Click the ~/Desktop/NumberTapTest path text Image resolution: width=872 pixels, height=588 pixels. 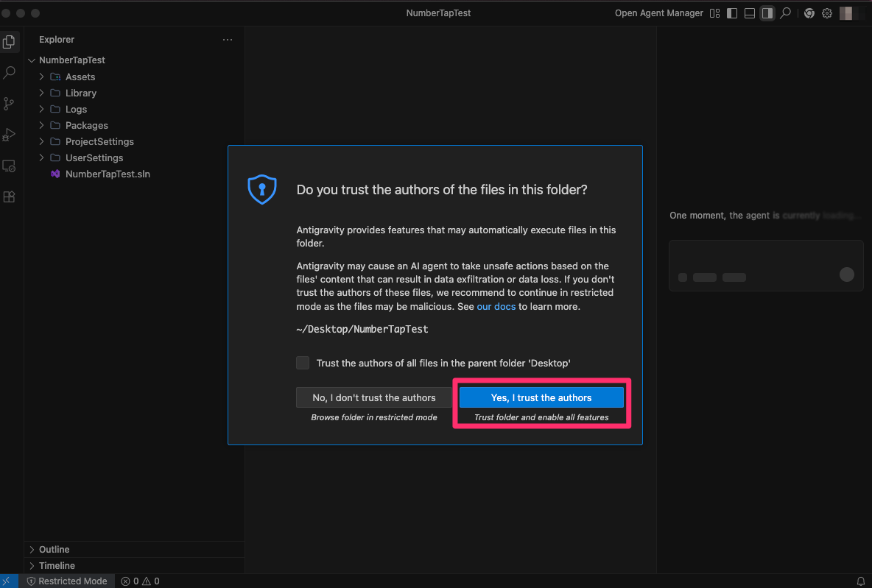pos(362,329)
